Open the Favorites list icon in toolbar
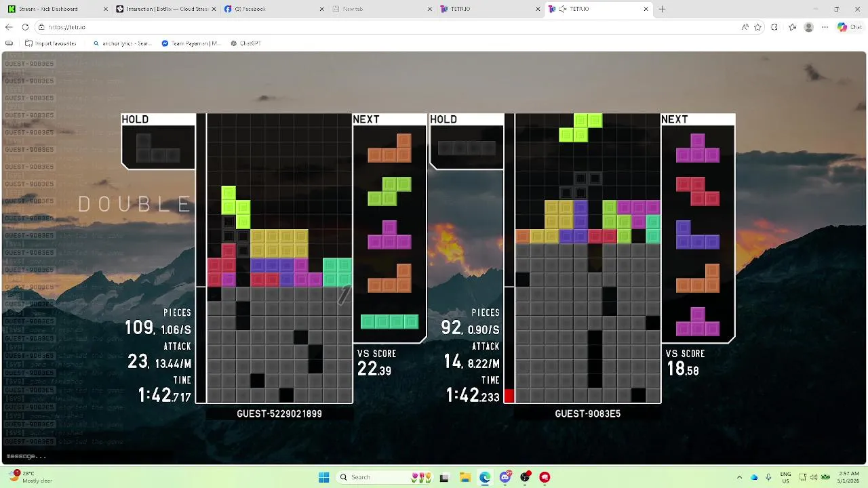 (x=792, y=27)
